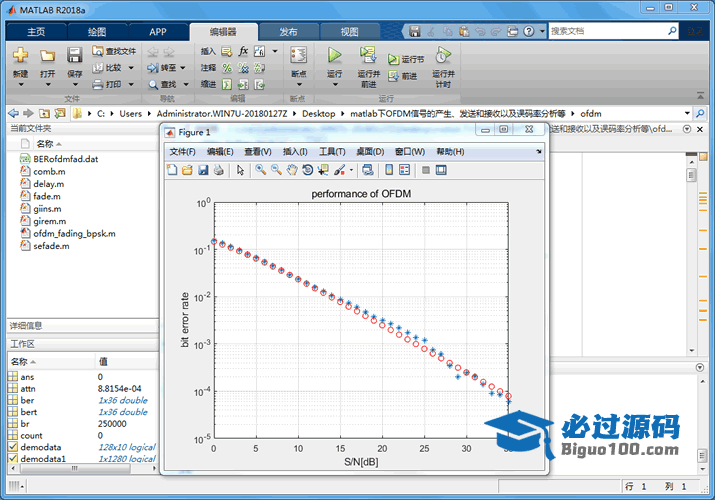Select the Data Cursor tool in Figure 1
The height and width of the screenshot is (500, 715).
(x=323, y=170)
